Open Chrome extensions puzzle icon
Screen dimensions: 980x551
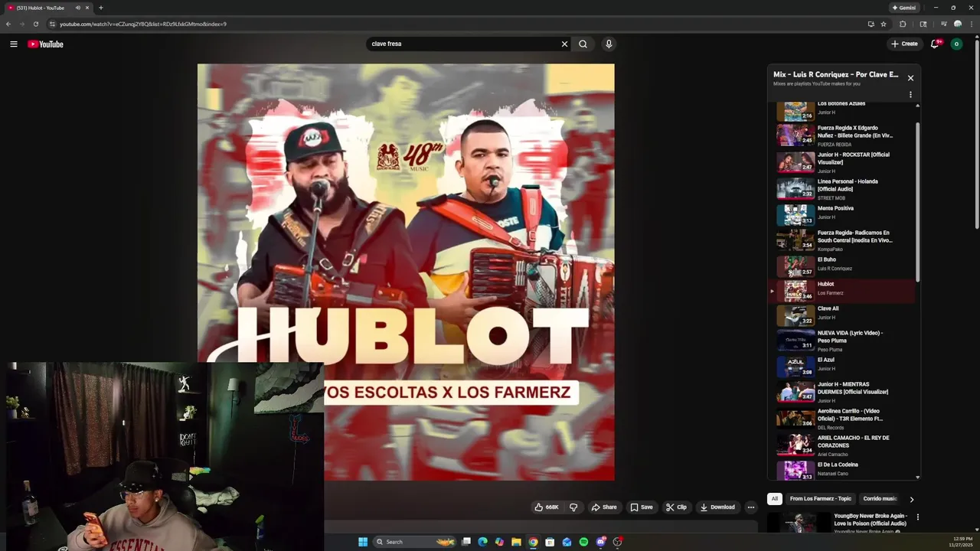point(903,24)
